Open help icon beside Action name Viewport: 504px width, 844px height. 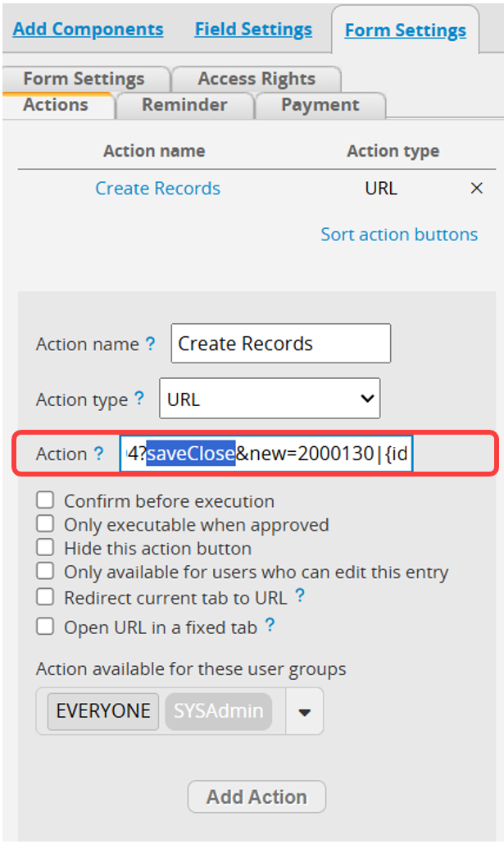coord(151,343)
